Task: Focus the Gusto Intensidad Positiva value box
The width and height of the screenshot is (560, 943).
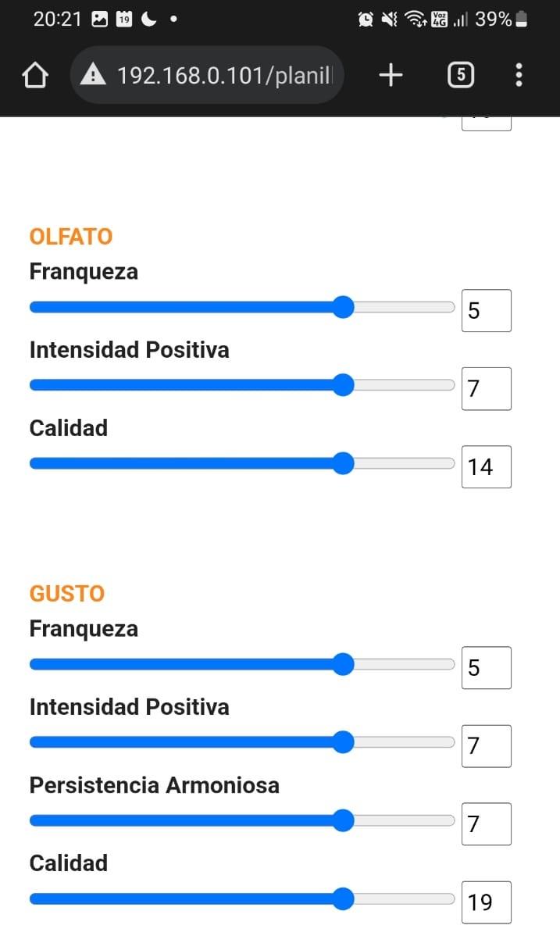Action: [x=486, y=746]
